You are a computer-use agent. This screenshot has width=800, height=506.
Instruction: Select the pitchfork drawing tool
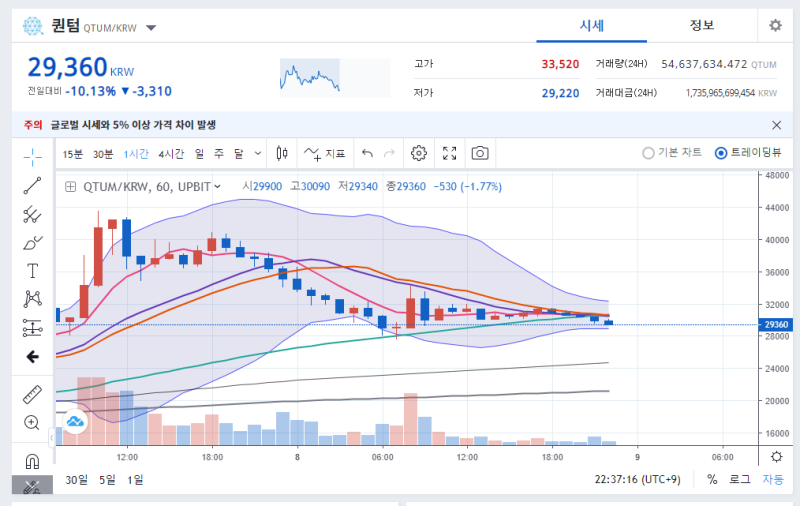(32, 215)
